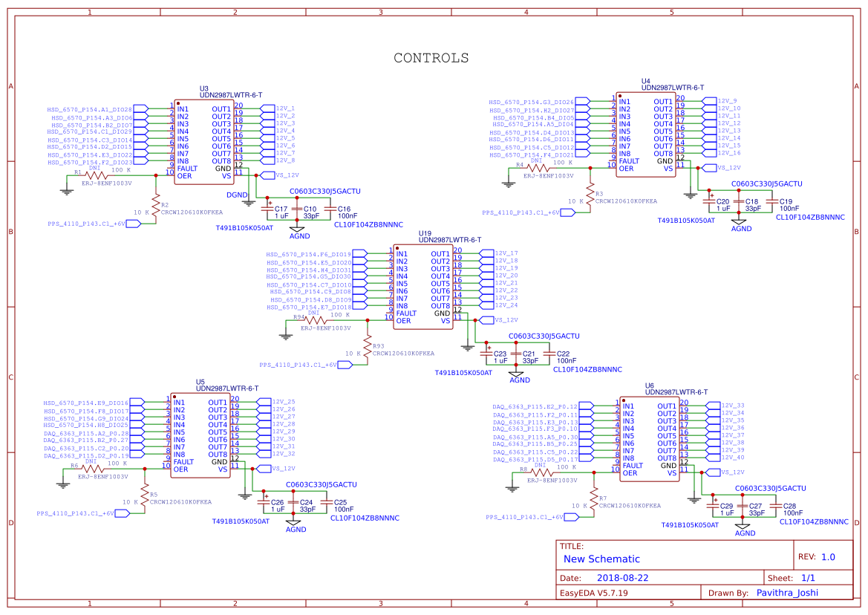Select the DGND net label under U3
This screenshot has width=868, height=615.
pyautogui.click(x=238, y=195)
